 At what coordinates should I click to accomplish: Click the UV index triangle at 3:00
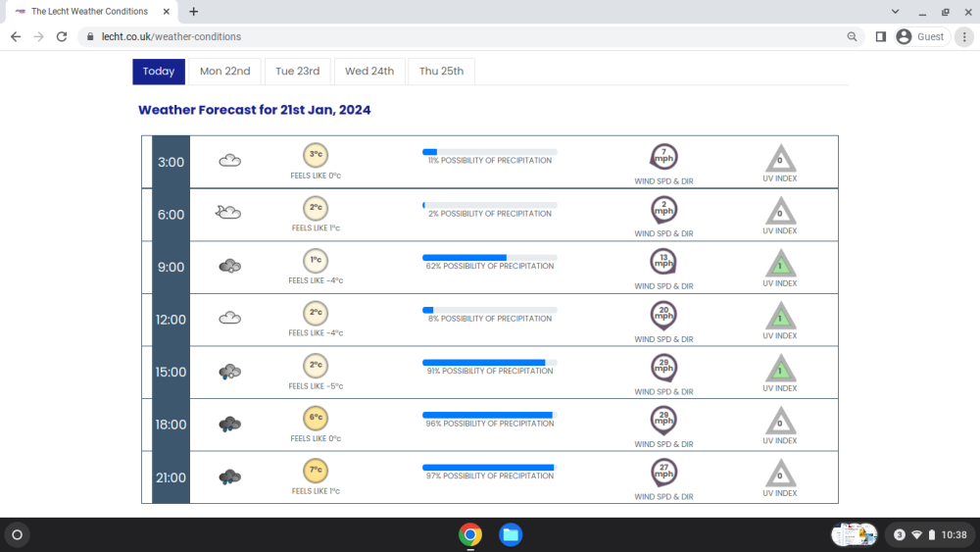click(x=780, y=159)
